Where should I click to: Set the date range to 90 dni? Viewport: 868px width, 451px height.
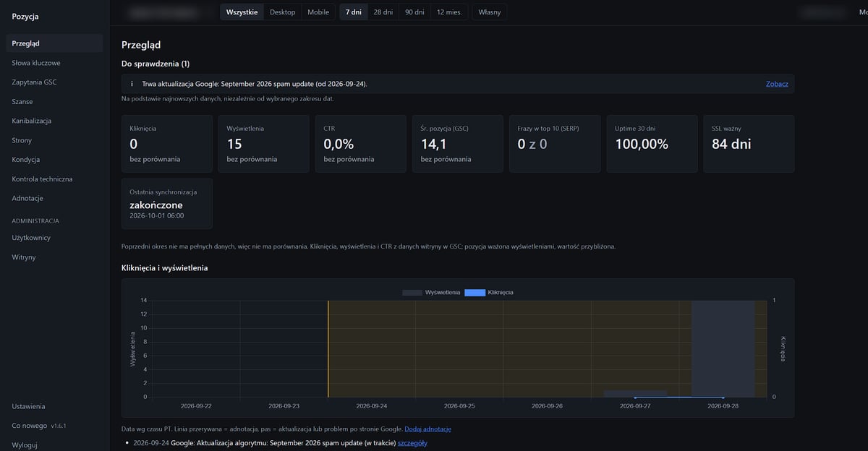click(414, 12)
